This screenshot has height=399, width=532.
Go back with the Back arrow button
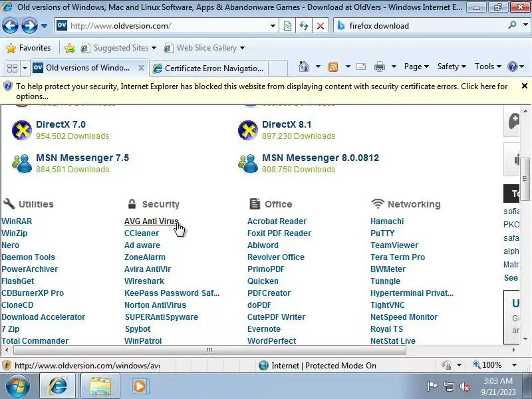pos(10,26)
